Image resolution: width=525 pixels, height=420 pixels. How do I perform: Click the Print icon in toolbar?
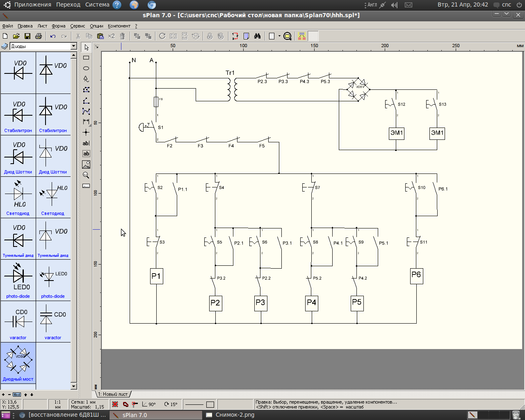coord(39,36)
